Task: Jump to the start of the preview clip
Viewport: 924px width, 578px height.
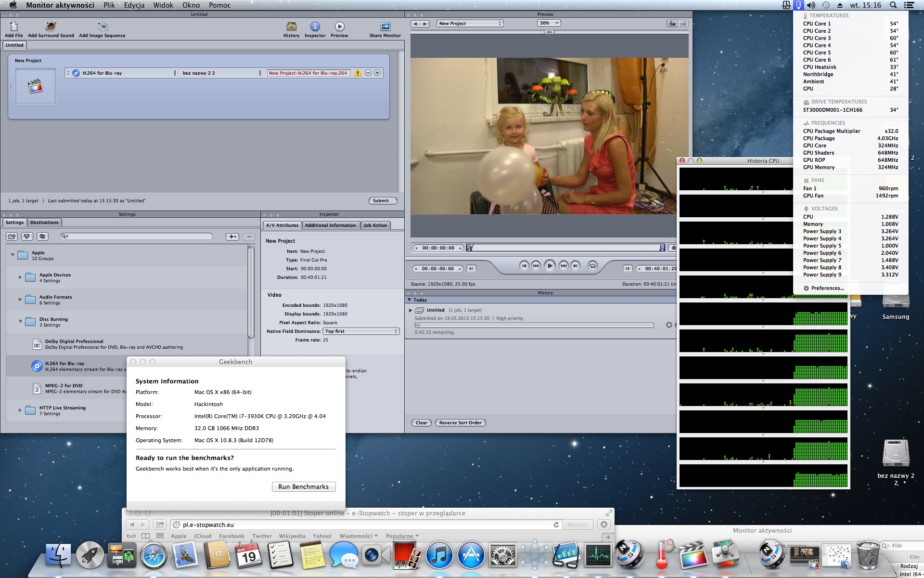Action: click(x=524, y=265)
